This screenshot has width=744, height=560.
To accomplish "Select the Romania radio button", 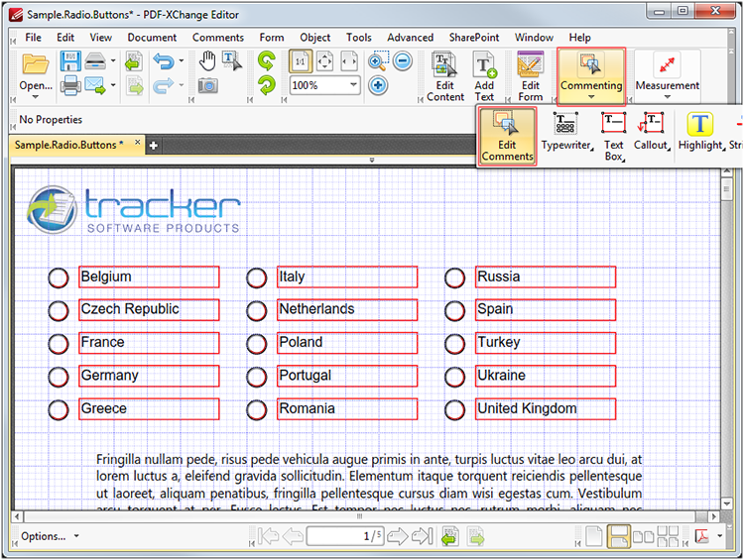I will click(x=257, y=409).
